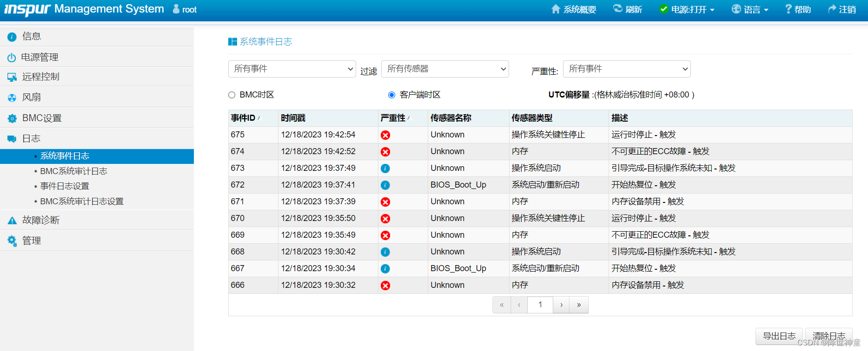Screen dimensions: 868x351
Task: Select 系统事件日志 submenu item
Action: 97,156
